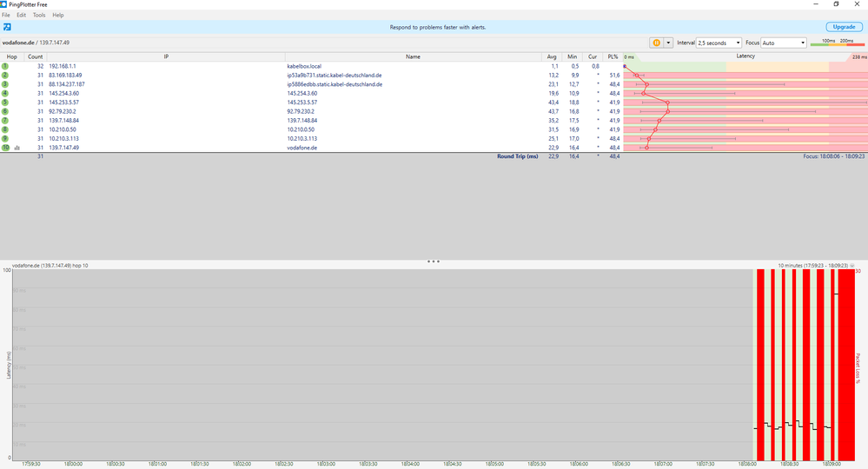
Task: Select IP 145.253.5.57 in the IP column
Action: pyautogui.click(x=63, y=102)
